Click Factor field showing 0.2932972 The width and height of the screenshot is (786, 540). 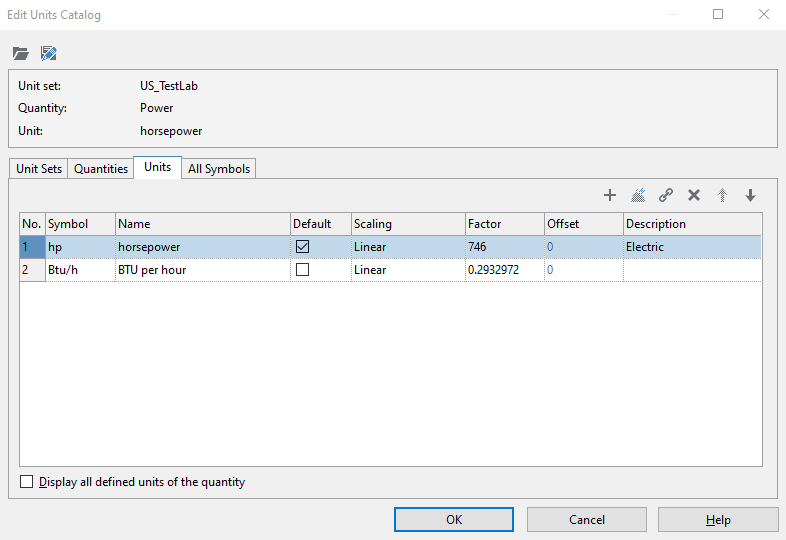click(503, 270)
